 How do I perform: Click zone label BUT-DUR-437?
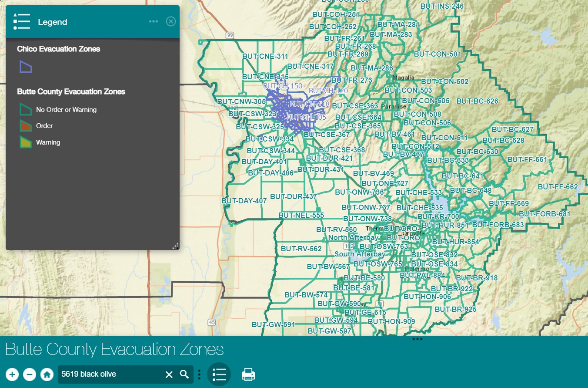point(294,196)
